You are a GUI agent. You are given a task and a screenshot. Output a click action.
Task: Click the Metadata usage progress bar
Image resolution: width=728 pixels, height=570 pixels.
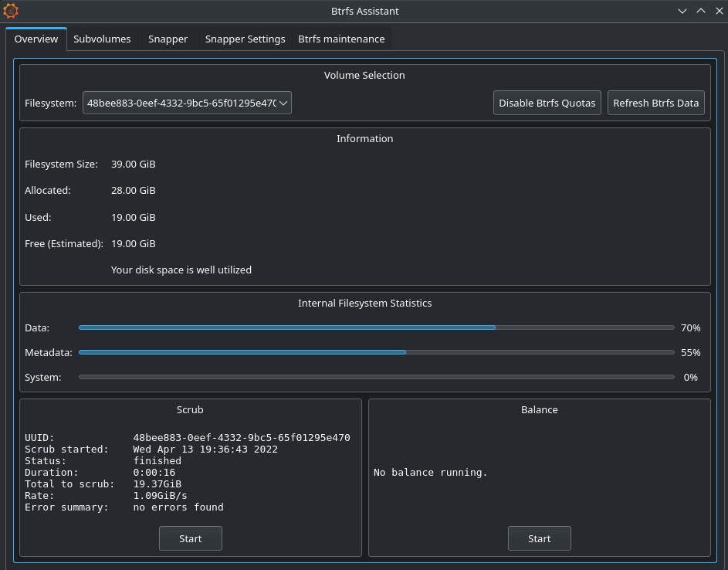pos(376,352)
